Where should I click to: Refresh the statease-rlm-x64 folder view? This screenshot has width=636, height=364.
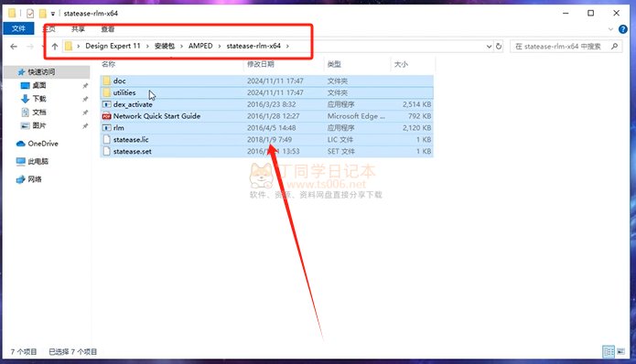(x=499, y=47)
